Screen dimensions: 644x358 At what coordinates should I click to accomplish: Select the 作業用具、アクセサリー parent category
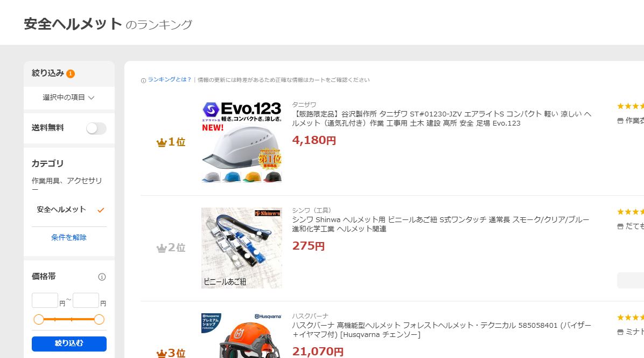(x=67, y=185)
